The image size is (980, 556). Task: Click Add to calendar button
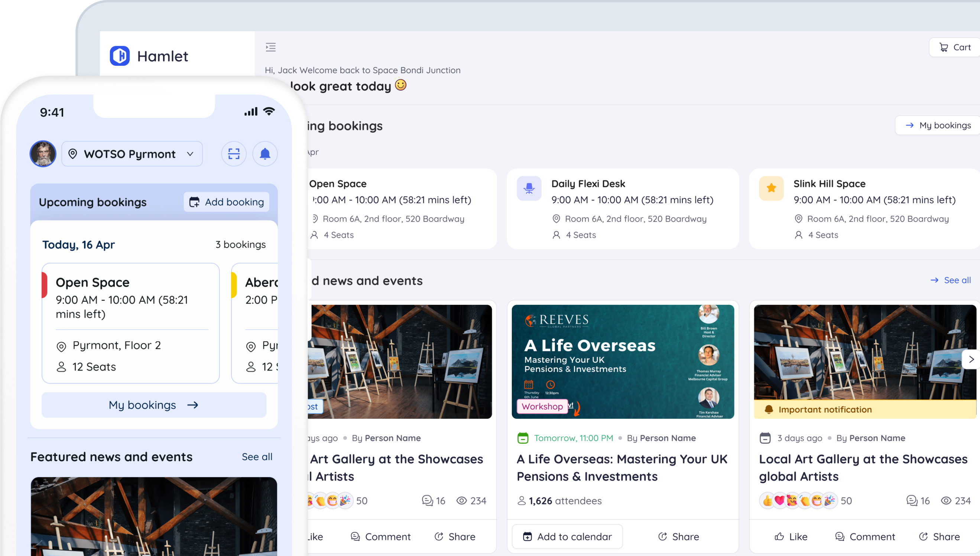coord(567,537)
